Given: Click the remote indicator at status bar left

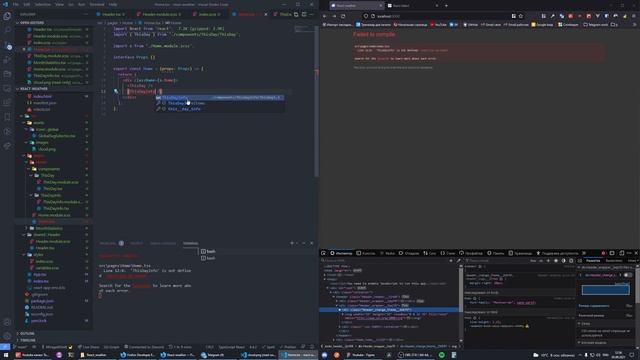Looking at the screenshot, I should coord(4,347).
